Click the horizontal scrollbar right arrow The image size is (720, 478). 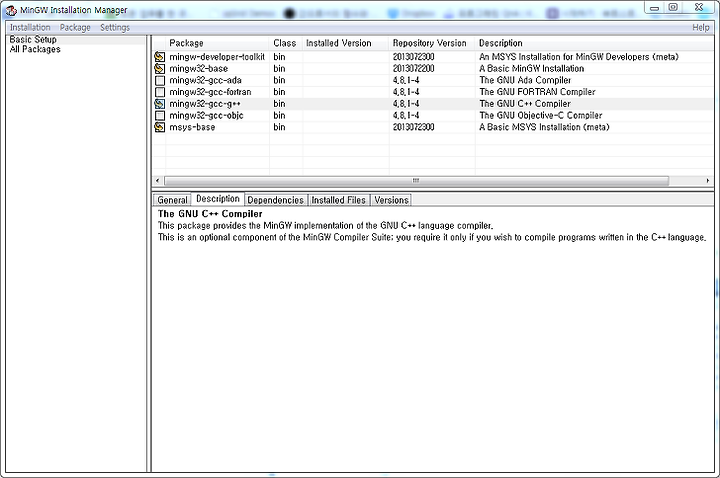coord(708,181)
